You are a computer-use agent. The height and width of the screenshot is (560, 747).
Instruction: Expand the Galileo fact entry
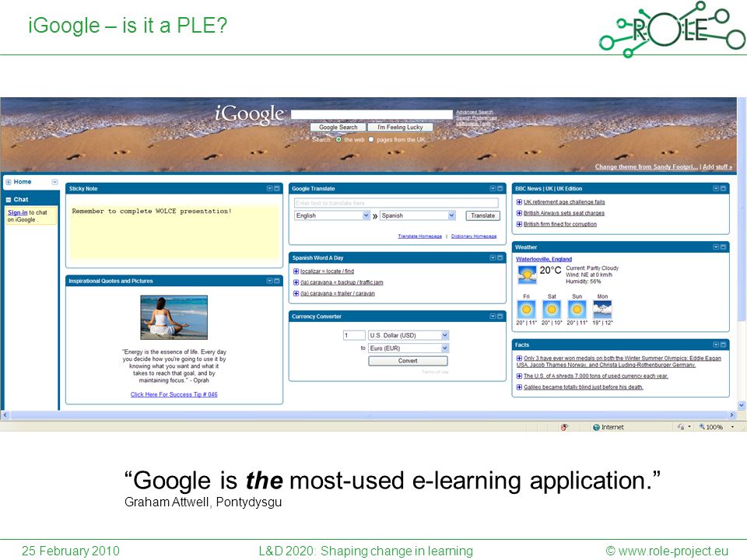coord(519,387)
